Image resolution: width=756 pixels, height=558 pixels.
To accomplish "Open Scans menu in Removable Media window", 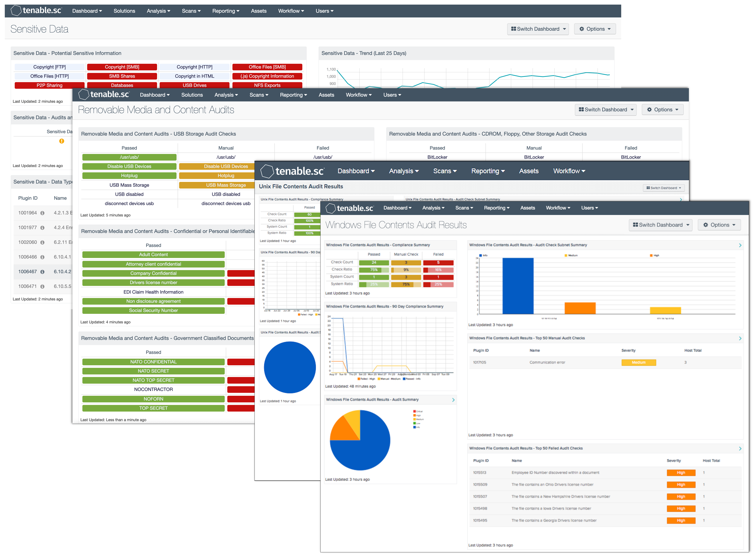I will click(x=259, y=95).
